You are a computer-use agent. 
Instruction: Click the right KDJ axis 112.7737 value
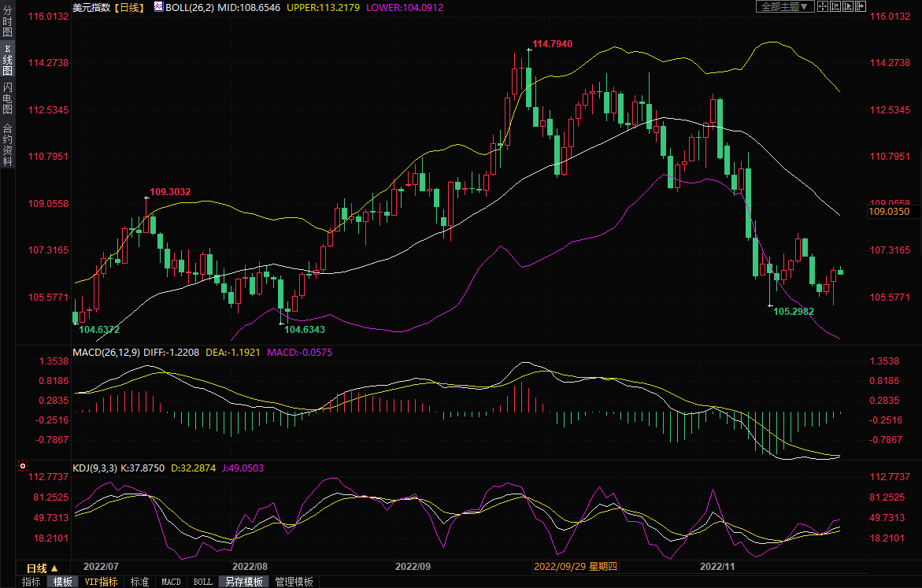tap(890, 477)
